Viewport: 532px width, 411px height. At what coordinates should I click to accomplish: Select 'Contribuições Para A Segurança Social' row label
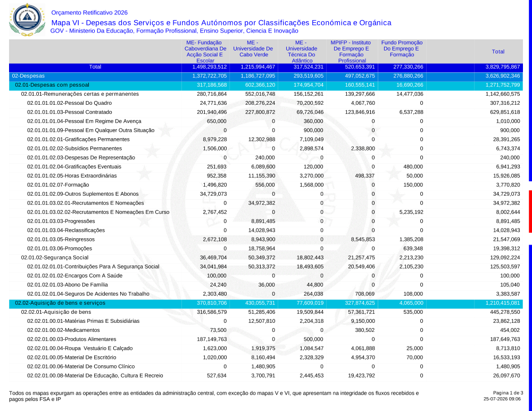tap(93, 266)
